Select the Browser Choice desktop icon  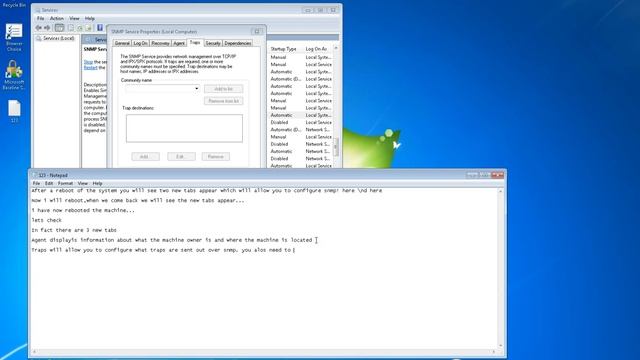pyautogui.click(x=14, y=37)
